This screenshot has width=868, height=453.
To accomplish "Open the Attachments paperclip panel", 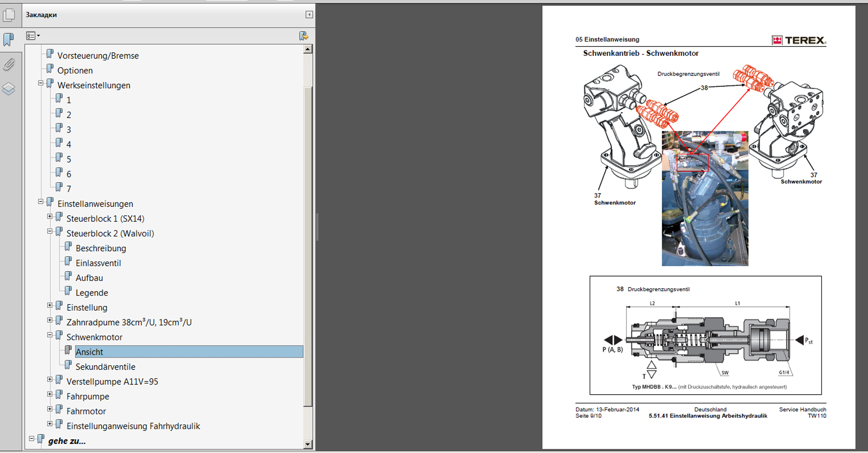I will (9, 64).
